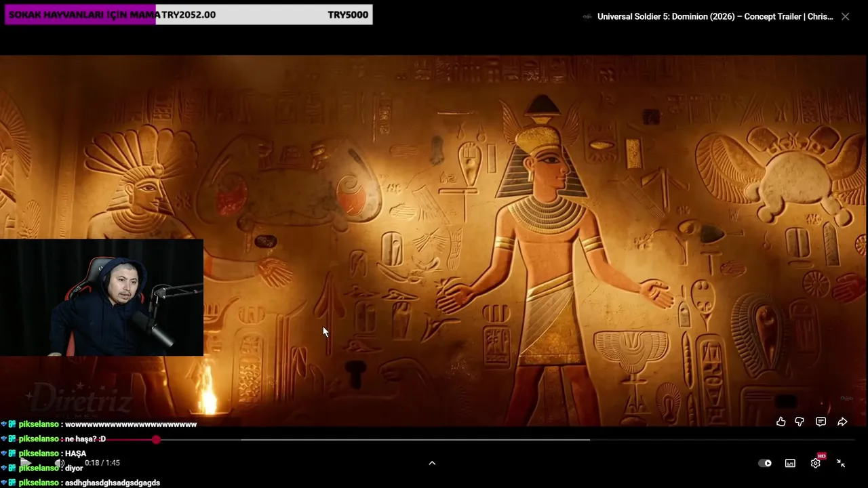Share the video with arrow icon
This screenshot has height=488, width=868.
click(842, 422)
